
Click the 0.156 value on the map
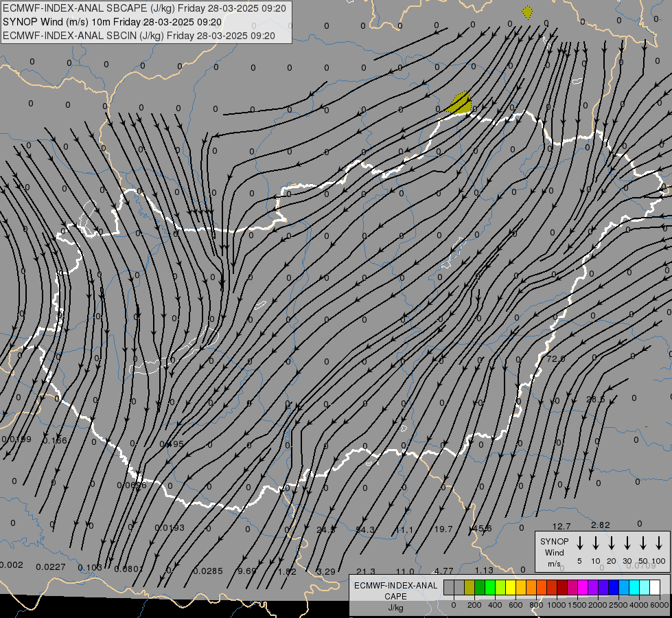point(55,440)
